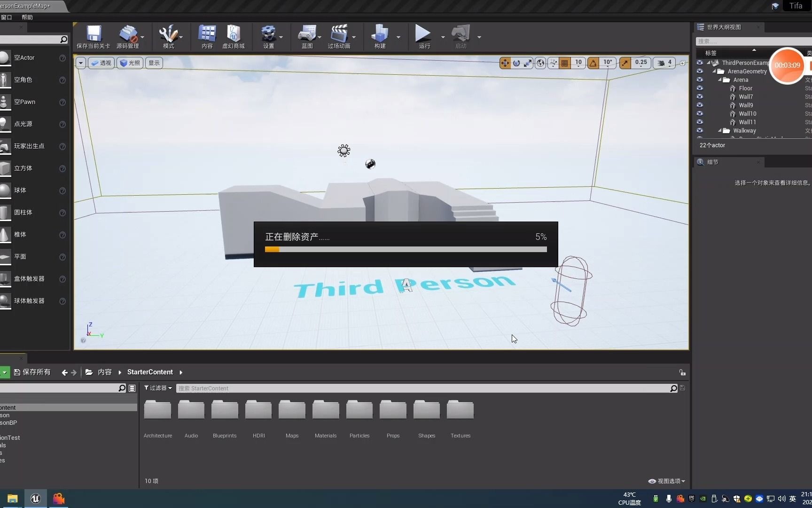Screen dimensions: 812x508
Task: Open the Marketplace (虚幻商城) icon
Action: click(x=234, y=37)
